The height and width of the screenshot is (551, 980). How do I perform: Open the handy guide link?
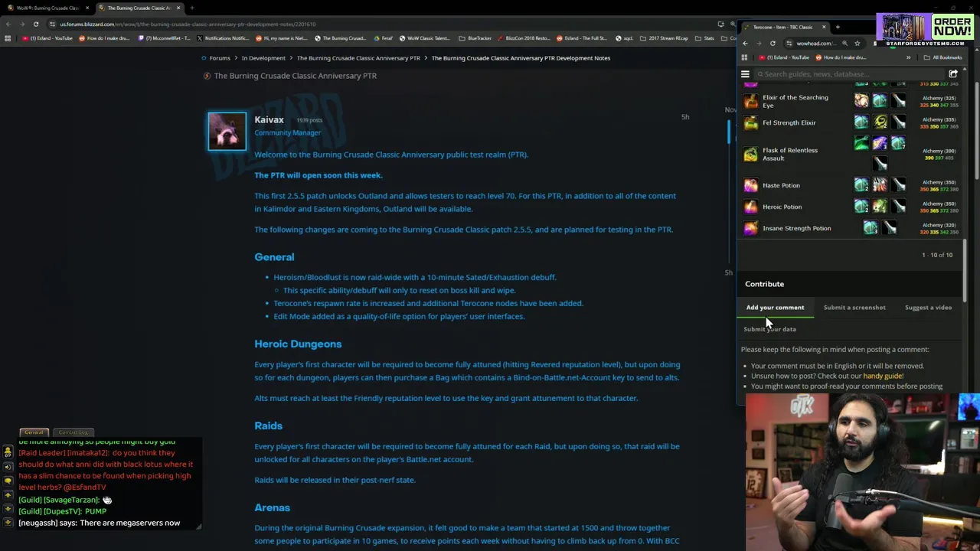click(883, 376)
